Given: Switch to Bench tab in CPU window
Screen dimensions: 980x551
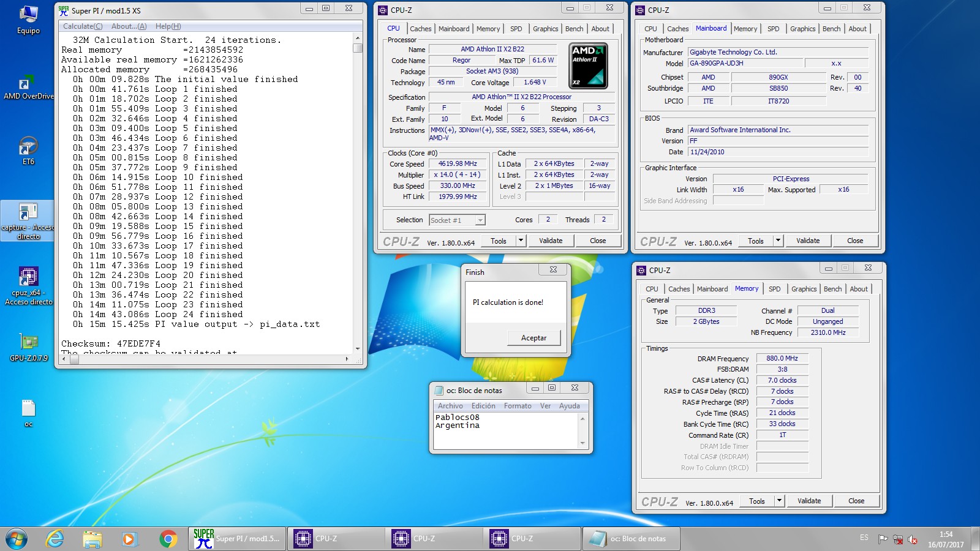Looking at the screenshot, I should point(574,29).
